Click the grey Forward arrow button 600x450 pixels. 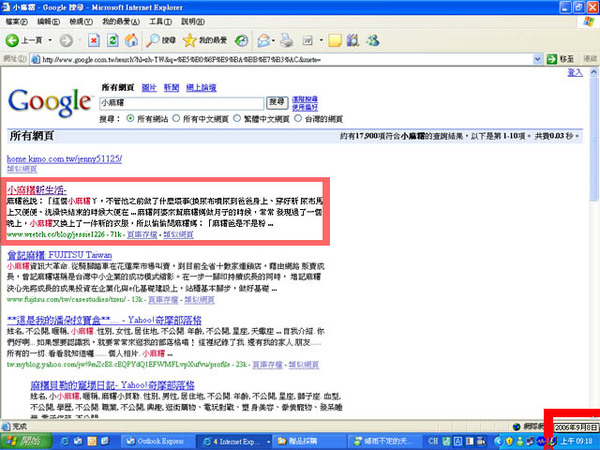point(66,40)
